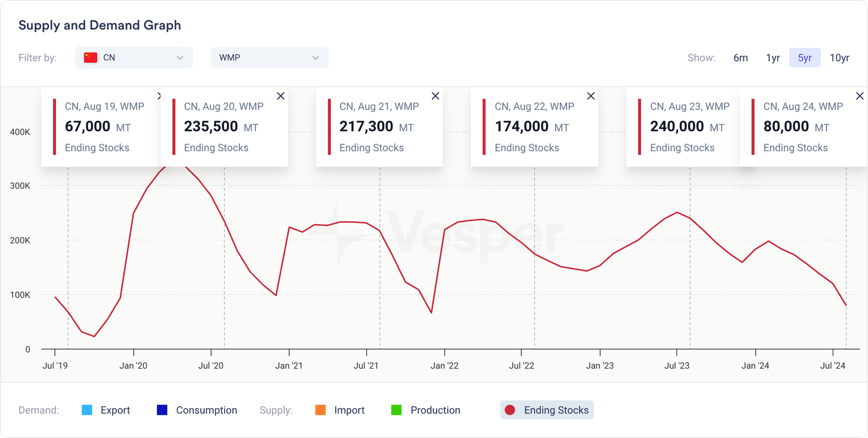This screenshot has height=438, width=868.
Task: Close the Aug 24 ending stocks card
Action: [859, 96]
